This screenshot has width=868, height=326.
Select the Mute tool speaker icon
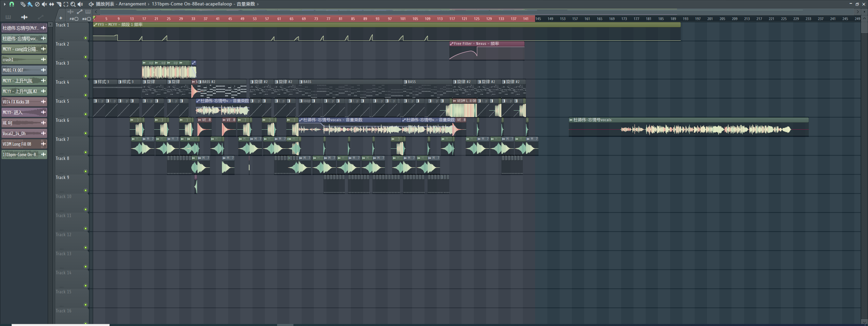[44, 4]
